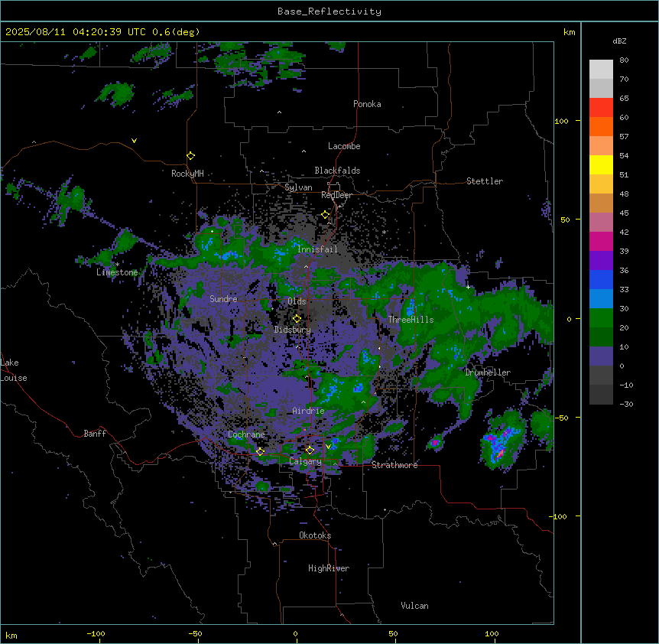Click the Blackfalds label
This screenshot has height=644, width=659.
click(x=337, y=171)
